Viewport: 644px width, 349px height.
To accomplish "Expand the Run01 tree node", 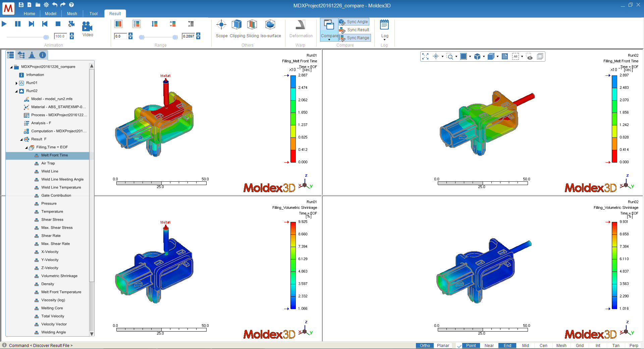I will [16, 83].
